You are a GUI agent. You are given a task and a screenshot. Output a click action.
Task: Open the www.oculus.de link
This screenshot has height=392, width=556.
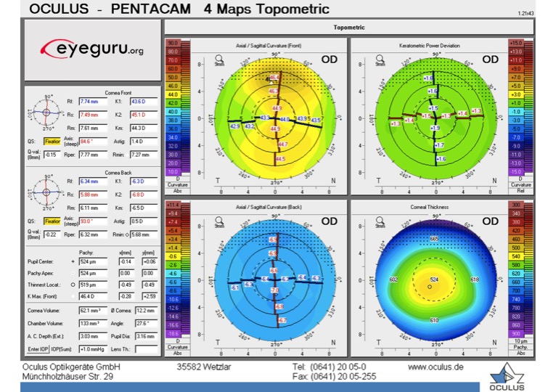[436, 367]
